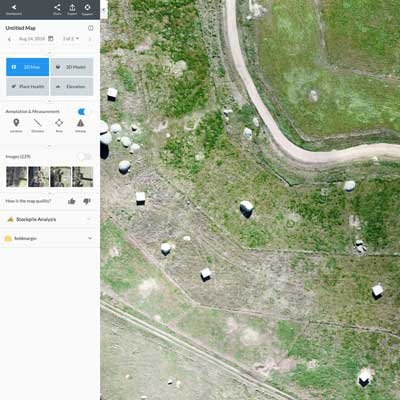The width and height of the screenshot is (400, 400).
Task: Select the Location marker annotation tool
Action: (x=16, y=125)
